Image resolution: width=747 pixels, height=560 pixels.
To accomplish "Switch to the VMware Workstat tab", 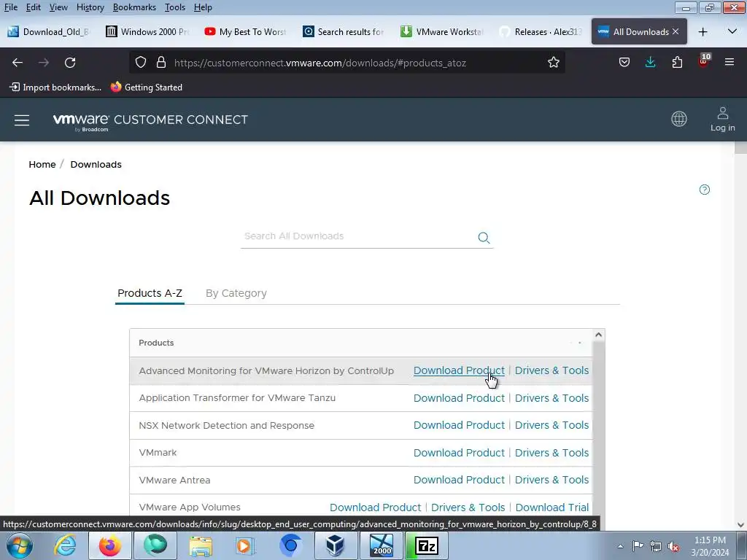I will (442, 32).
